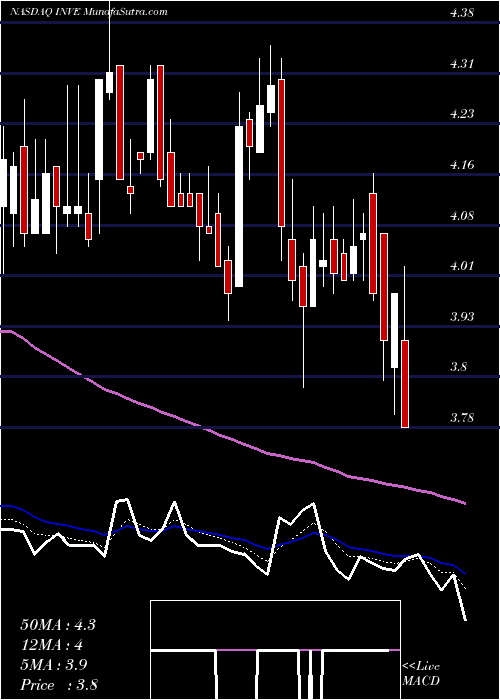The image size is (500, 700).
Task: Click the 4.01 price axis label
Action: click(462, 266)
